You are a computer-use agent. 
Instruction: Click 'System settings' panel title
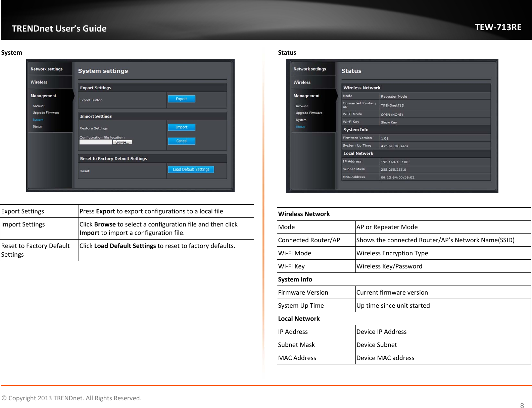click(x=103, y=71)
